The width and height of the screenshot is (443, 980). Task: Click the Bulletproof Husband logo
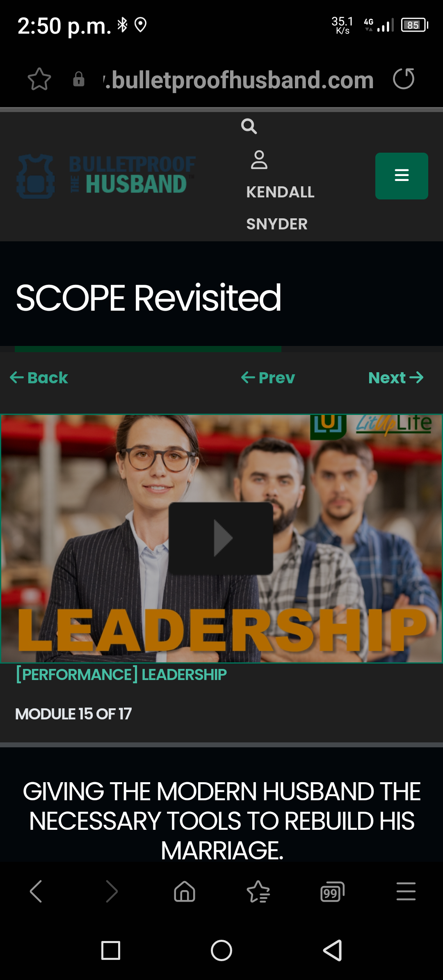click(x=106, y=176)
